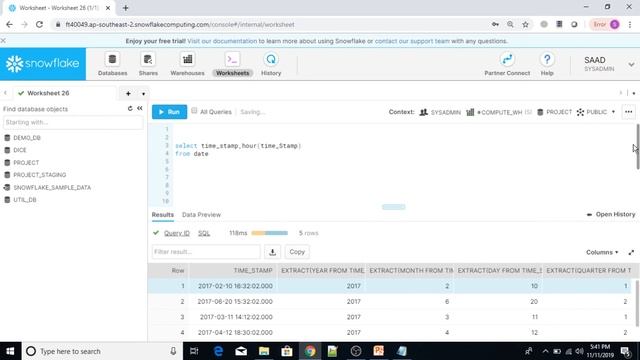This screenshot has width=640, height=360.
Task: Open the worksheet tabs dropdown arrow
Action: 143,94
